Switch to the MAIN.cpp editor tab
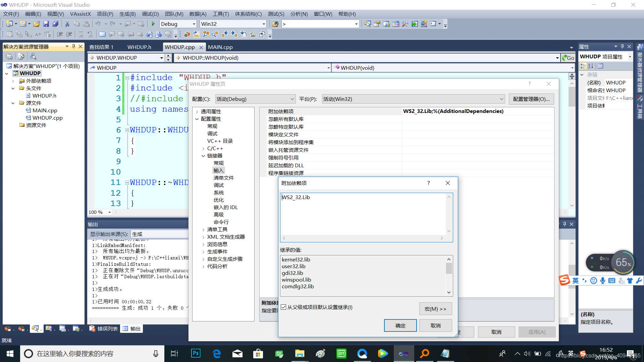 point(220,47)
